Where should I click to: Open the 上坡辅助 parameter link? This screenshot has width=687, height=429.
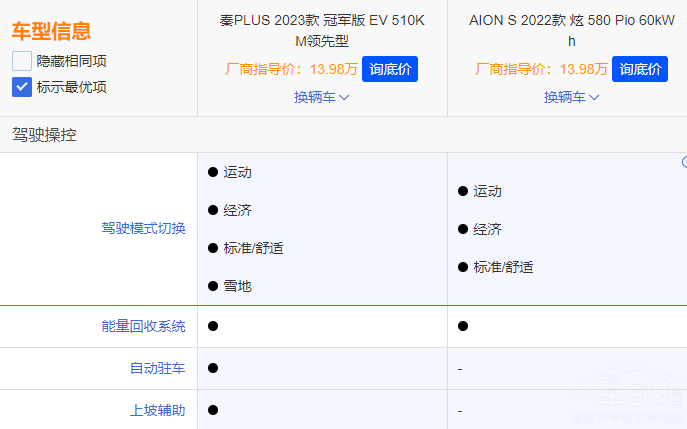coord(157,410)
